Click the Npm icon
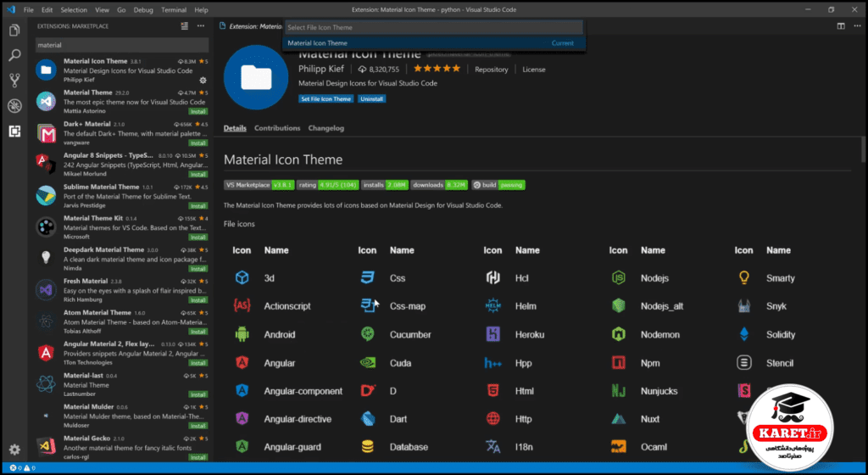Image resolution: width=868 pixels, height=475 pixels. tap(618, 363)
